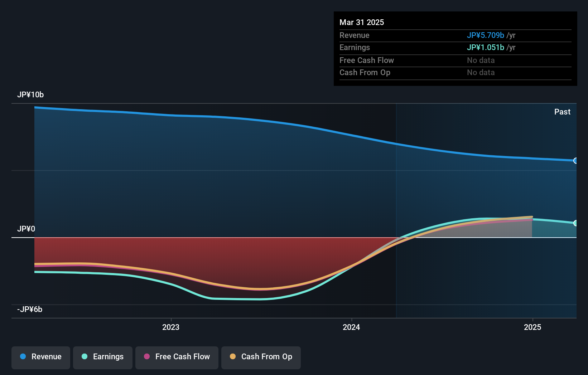Click the 2024 x-axis label
Image resolution: width=588 pixels, height=375 pixels.
tap(351, 327)
